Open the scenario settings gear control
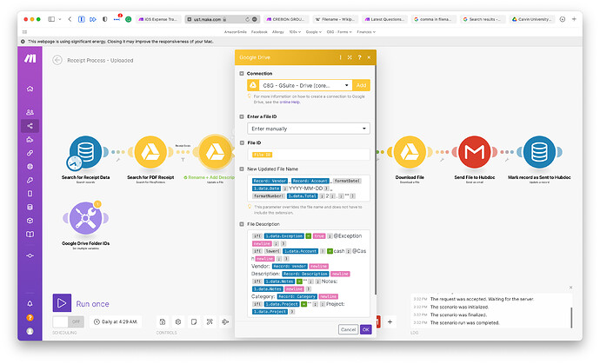600x364 pixels. tap(178, 322)
